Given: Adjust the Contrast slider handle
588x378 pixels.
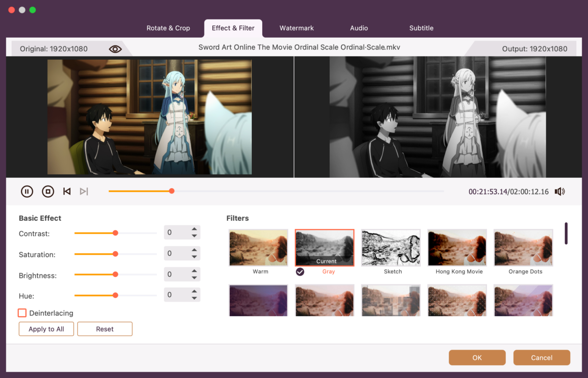Looking at the screenshot, I should coord(115,233).
